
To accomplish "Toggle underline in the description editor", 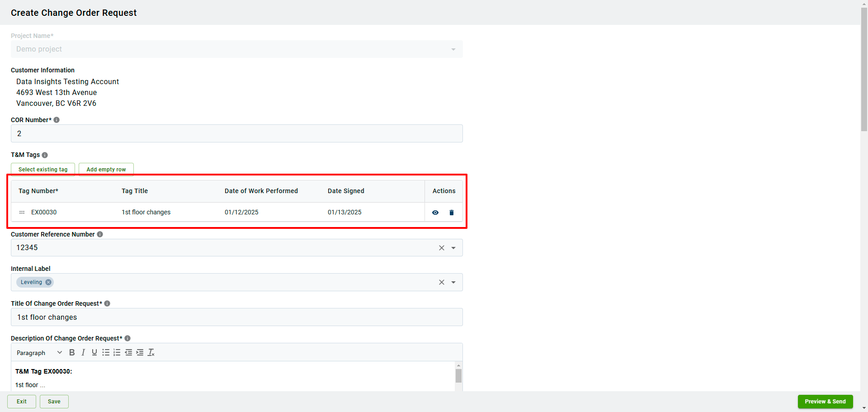I will (94, 352).
